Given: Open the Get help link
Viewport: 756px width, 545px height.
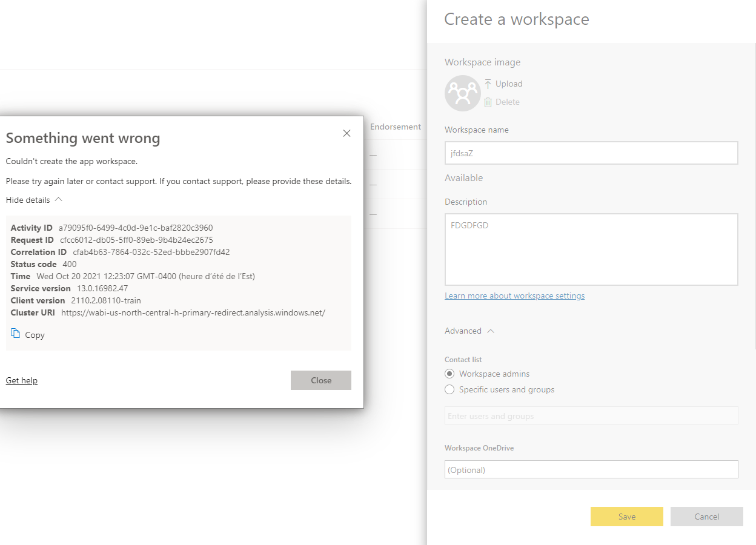Looking at the screenshot, I should pos(22,380).
